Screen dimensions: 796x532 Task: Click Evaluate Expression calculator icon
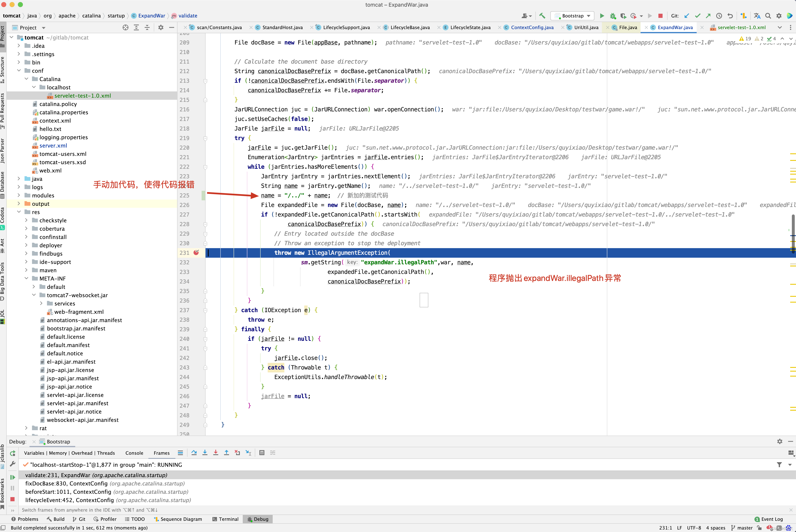pos(262,453)
